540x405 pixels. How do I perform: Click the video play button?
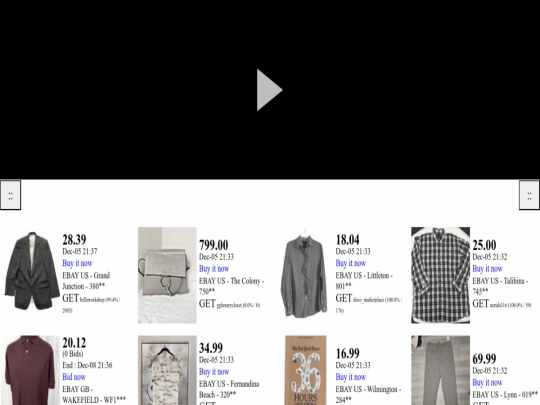(269, 90)
